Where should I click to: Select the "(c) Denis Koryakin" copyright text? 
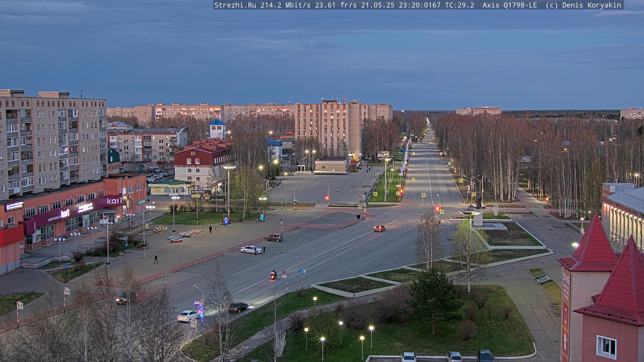tap(583, 5)
